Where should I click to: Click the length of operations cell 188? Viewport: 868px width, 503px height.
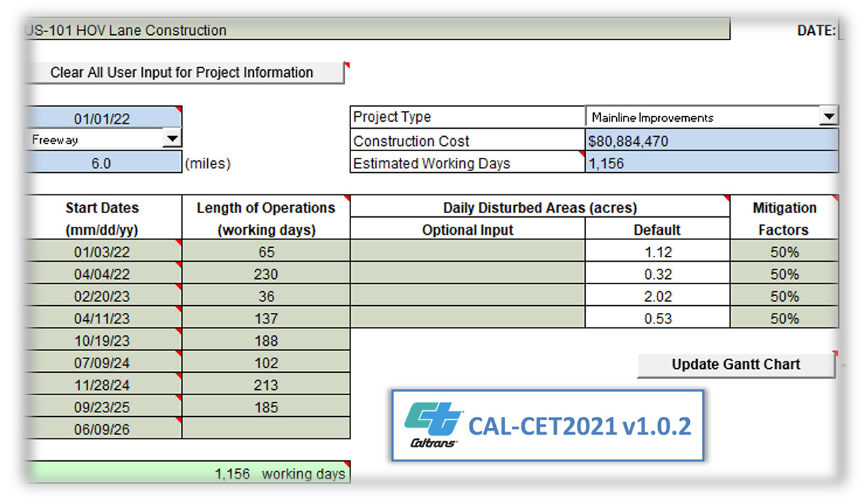pyautogui.click(x=266, y=341)
